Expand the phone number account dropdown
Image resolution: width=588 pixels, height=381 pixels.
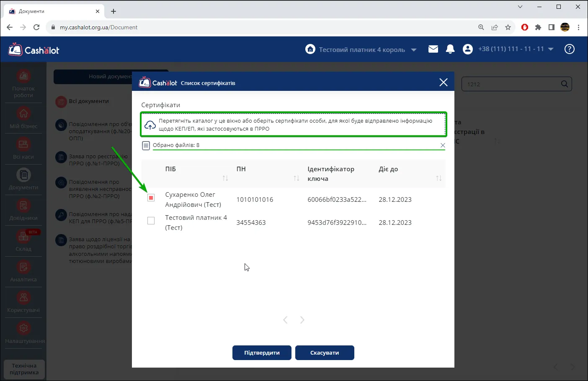pyautogui.click(x=551, y=49)
